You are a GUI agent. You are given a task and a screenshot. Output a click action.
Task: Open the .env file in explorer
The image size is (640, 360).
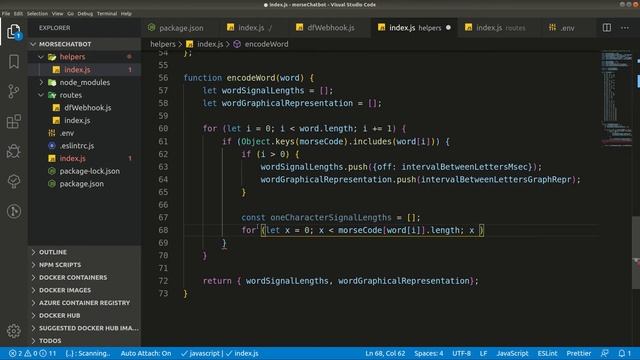[84, 133]
